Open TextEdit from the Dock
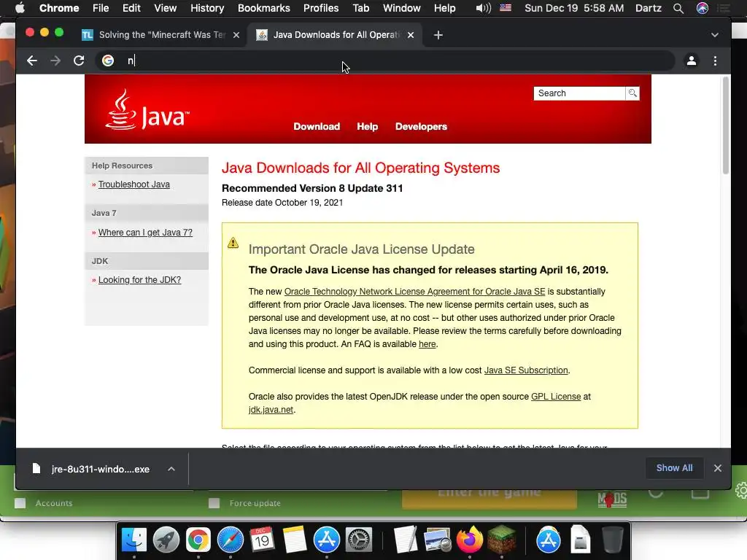747x560 pixels. [x=406, y=540]
